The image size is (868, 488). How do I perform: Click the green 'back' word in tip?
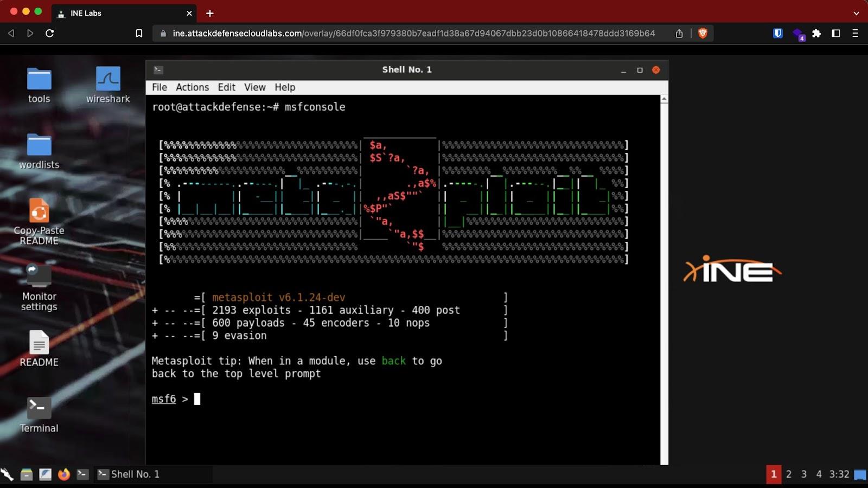click(x=394, y=361)
